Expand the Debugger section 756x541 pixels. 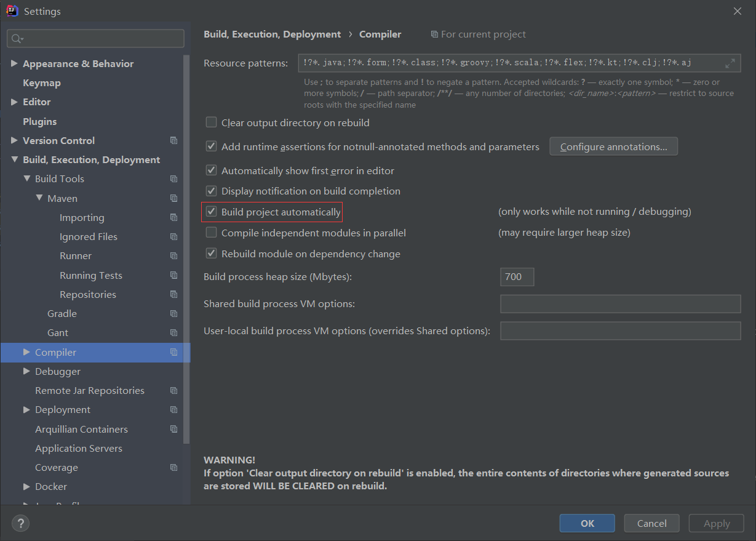click(x=26, y=371)
